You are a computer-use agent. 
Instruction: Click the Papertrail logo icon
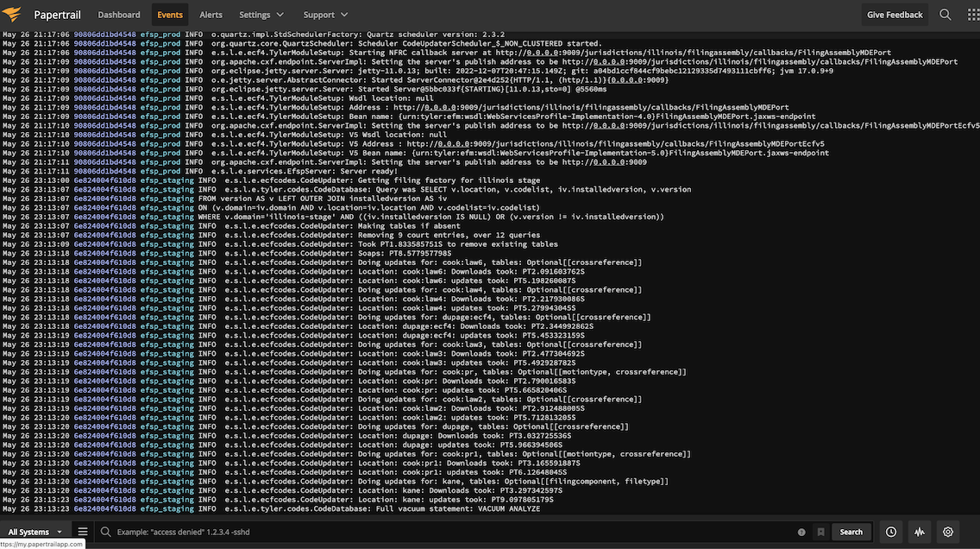[11, 15]
